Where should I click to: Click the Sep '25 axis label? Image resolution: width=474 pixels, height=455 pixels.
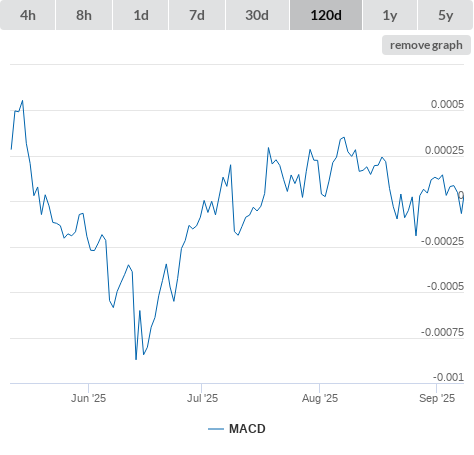point(437,398)
